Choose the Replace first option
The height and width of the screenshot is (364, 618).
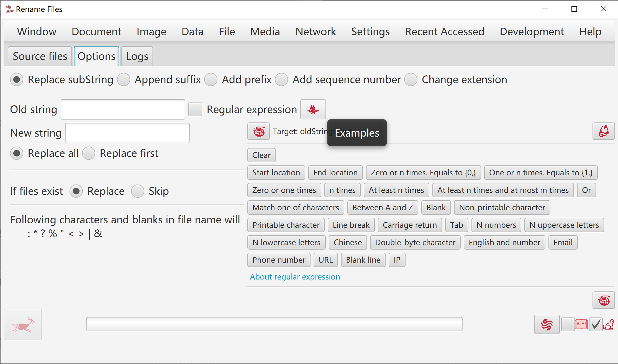click(89, 153)
